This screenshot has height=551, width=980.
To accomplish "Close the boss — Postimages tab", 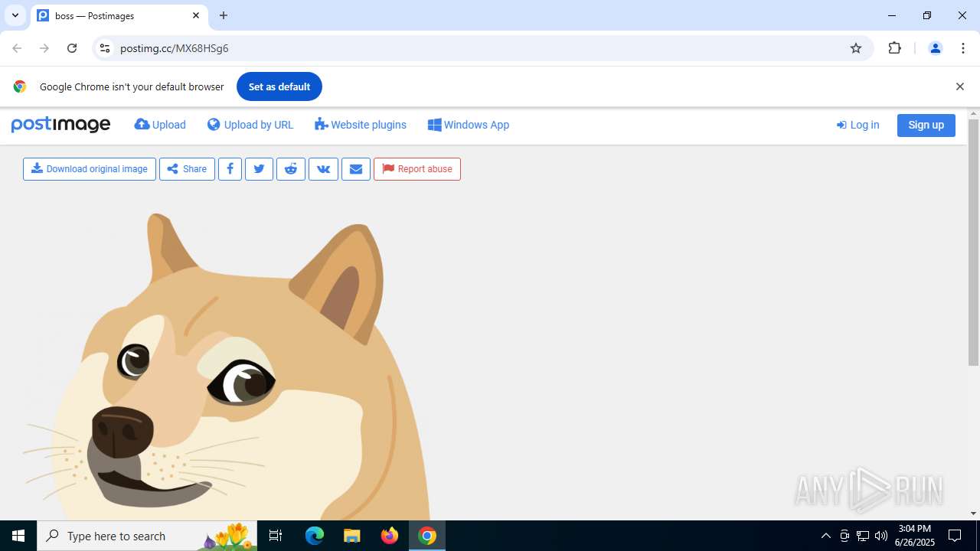I will click(x=196, y=15).
